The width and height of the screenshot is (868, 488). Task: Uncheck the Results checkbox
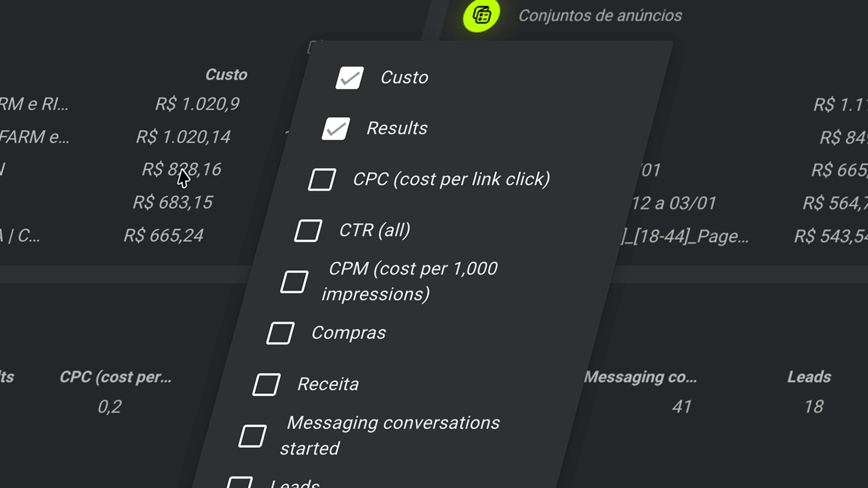336,129
